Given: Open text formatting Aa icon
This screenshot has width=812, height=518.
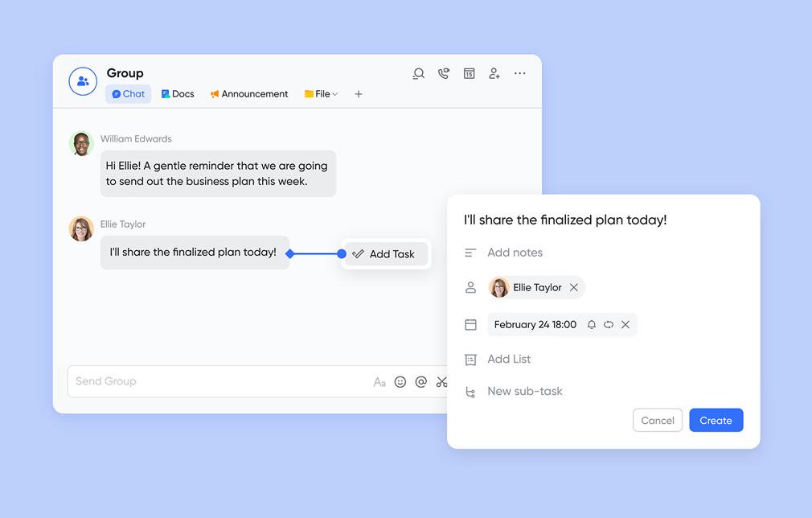Looking at the screenshot, I should tap(379, 382).
